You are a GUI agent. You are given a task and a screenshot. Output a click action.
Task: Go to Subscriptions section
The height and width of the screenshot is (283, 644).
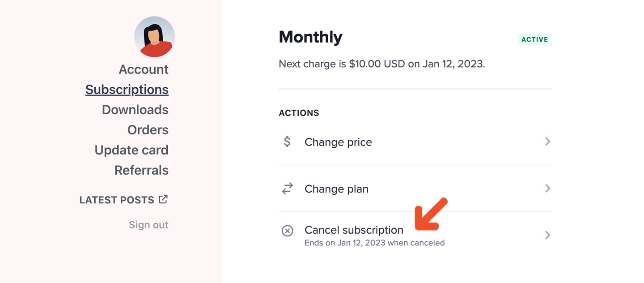(x=127, y=90)
